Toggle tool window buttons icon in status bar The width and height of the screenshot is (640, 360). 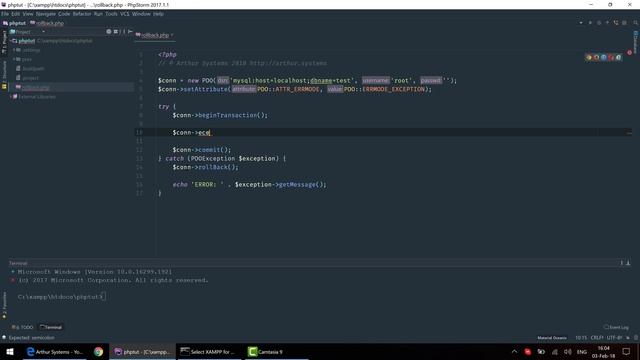4,338
